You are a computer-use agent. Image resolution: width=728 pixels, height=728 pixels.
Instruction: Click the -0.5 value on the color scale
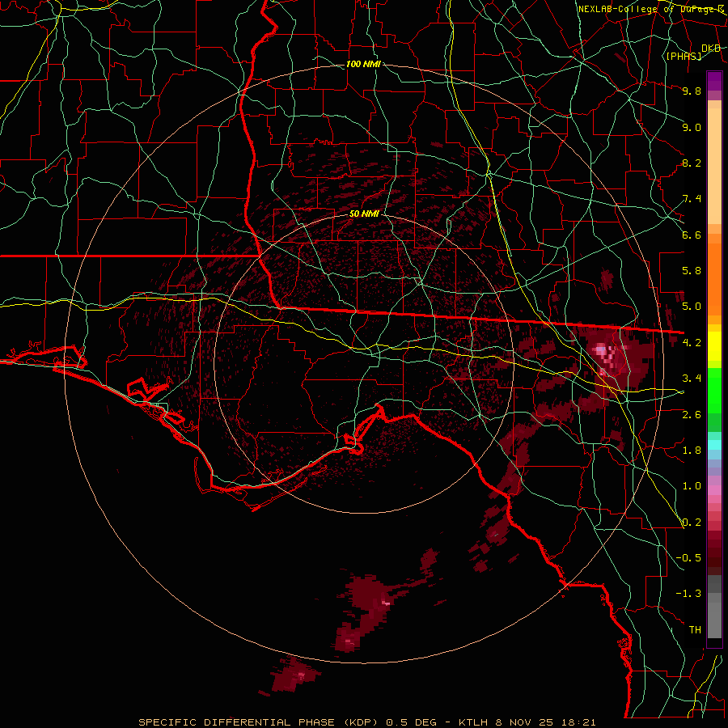pos(688,558)
